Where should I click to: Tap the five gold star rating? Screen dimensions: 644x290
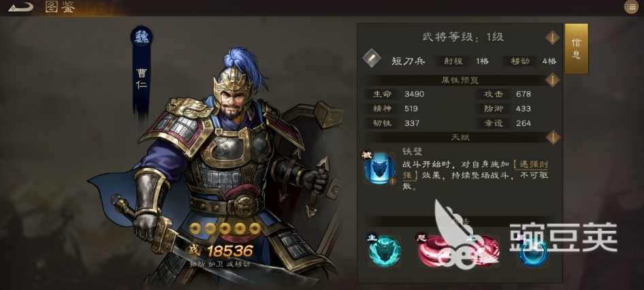pos(225,229)
